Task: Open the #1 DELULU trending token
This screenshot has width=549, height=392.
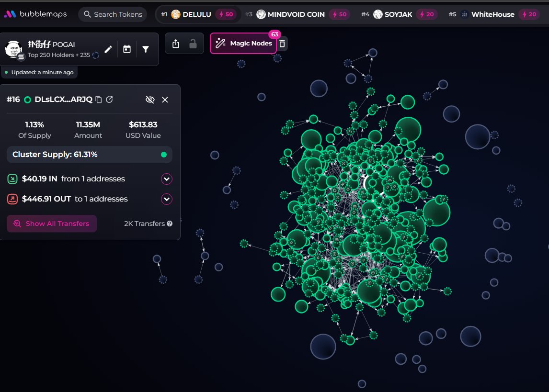Action: (198, 14)
